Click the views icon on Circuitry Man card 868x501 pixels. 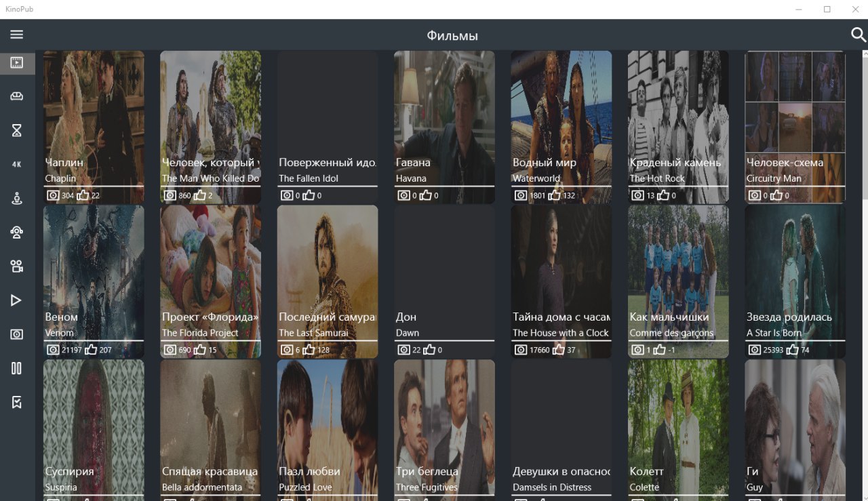point(755,195)
